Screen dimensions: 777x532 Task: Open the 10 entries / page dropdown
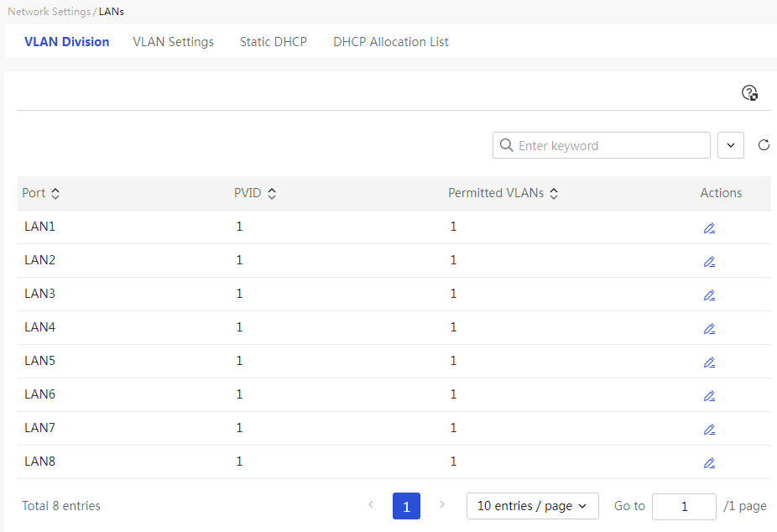[532, 506]
